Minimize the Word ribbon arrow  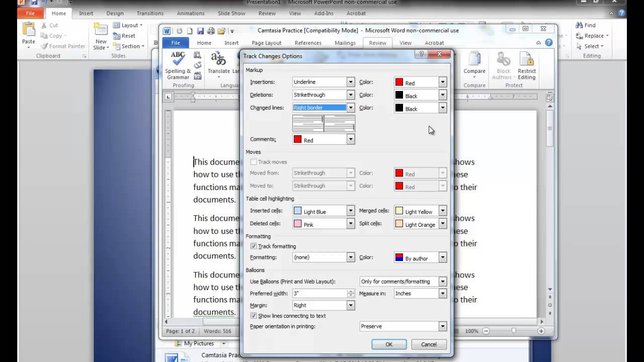(539, 43)
